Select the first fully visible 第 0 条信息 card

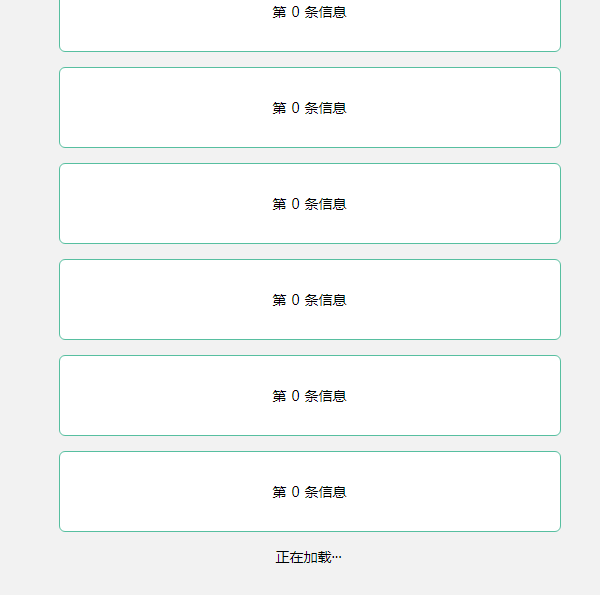[310, 108]
